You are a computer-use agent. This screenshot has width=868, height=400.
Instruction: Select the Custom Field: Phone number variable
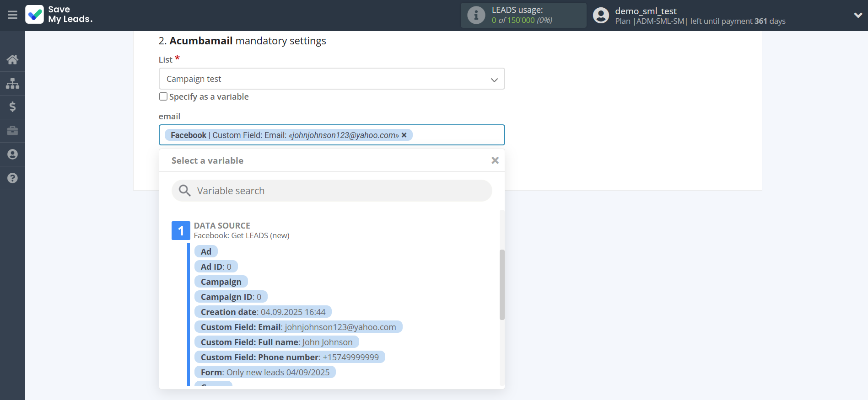pyautogui.click(x=289, y=357)
